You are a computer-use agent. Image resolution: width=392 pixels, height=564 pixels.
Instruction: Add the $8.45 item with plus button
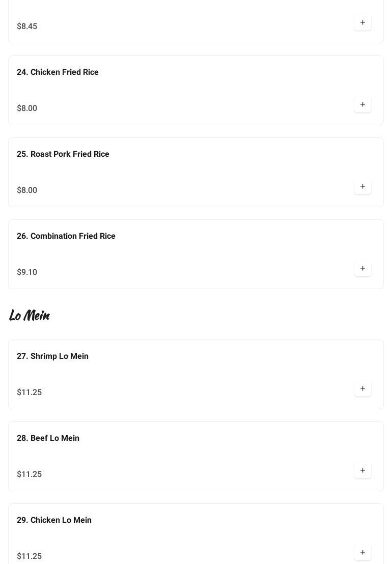click(362, 23)
